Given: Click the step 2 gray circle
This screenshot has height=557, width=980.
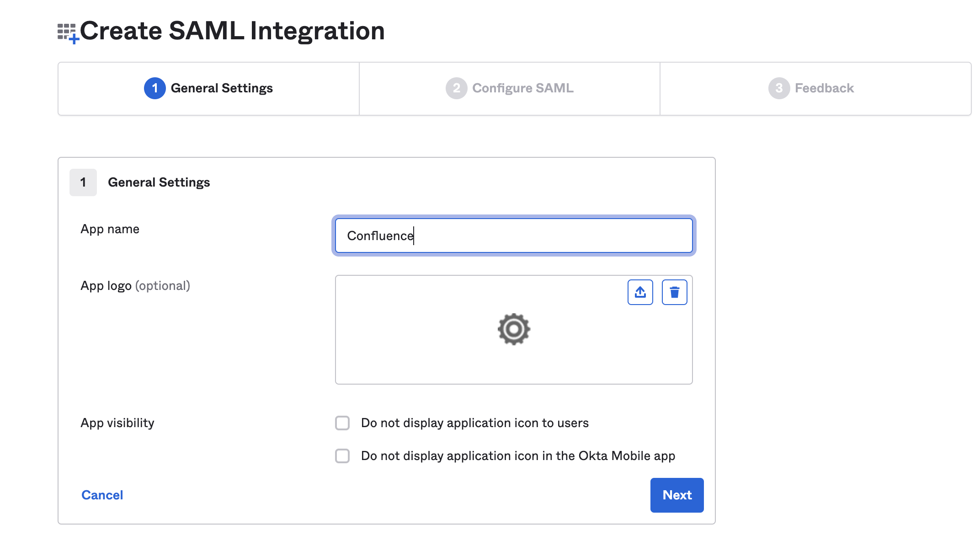Looking at the screenshot, I should tap(456, 88).
